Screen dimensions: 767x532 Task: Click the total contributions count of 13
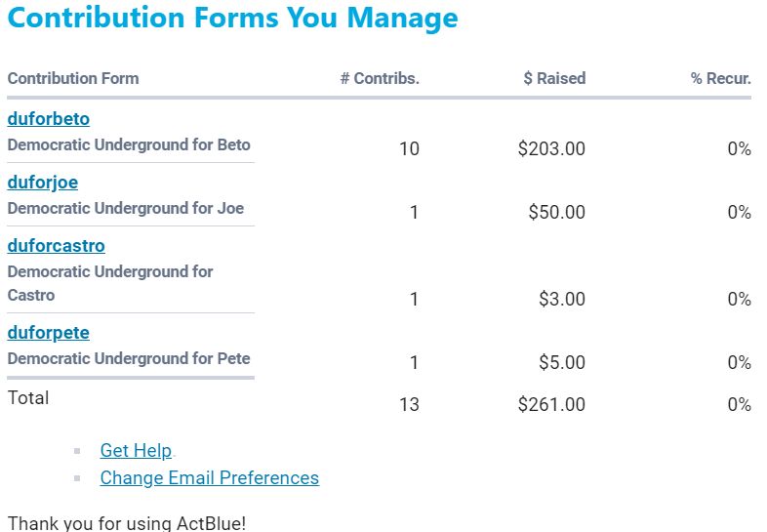(409, 404)
